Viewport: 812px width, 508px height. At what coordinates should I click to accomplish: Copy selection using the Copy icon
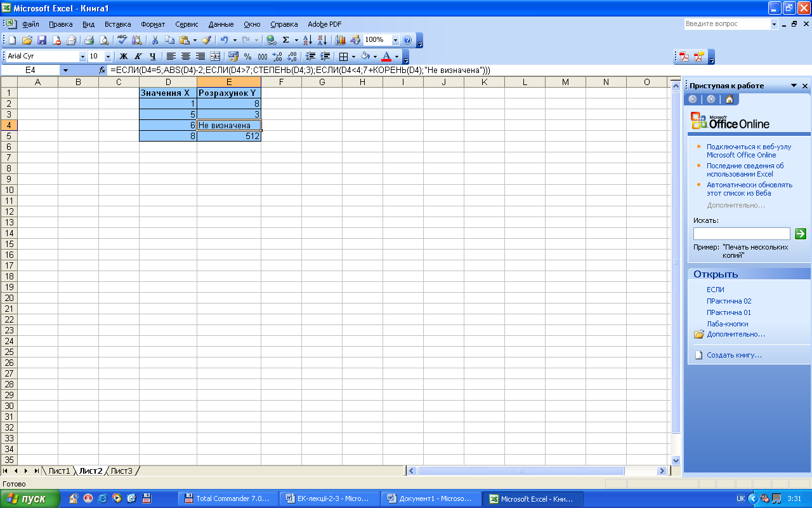click(x=169, y=40)
